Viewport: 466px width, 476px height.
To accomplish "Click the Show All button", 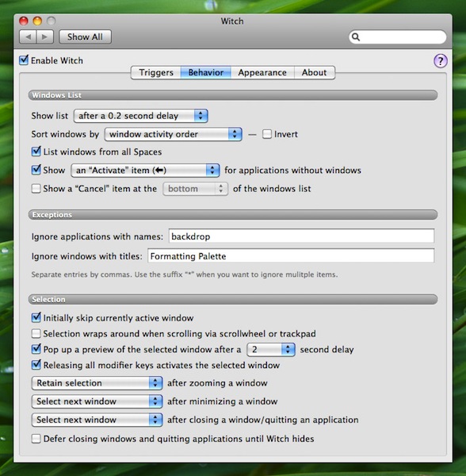I will coord(85,37).
